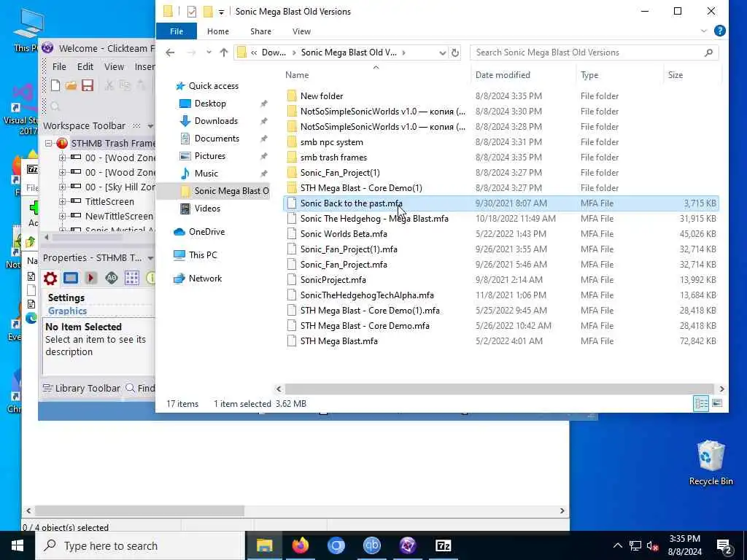
Task: Switch Explorer to details view
Action: pyautogui.click(x=701, y=403)
